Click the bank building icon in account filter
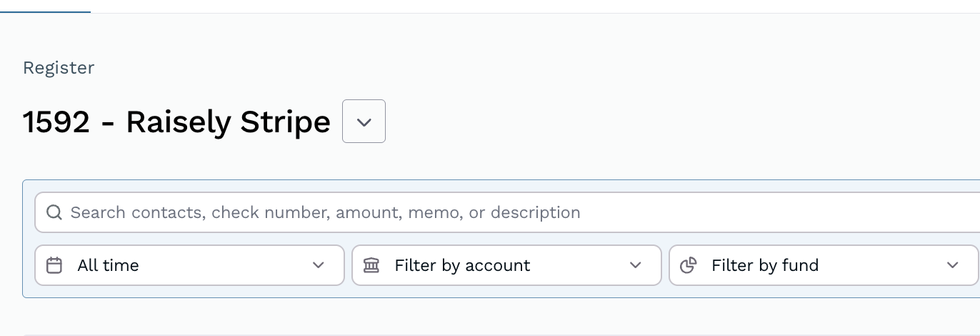 coord(371,265)
